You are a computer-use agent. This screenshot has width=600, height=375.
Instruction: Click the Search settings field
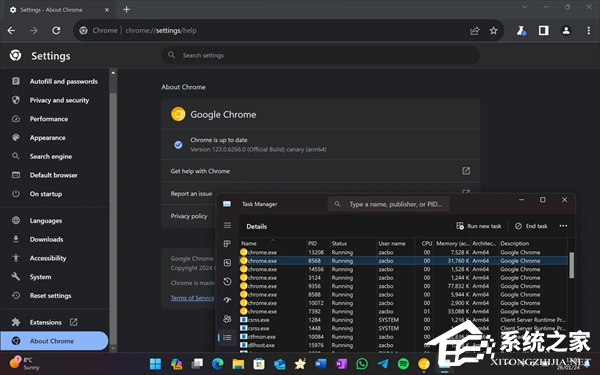(321, 55)
